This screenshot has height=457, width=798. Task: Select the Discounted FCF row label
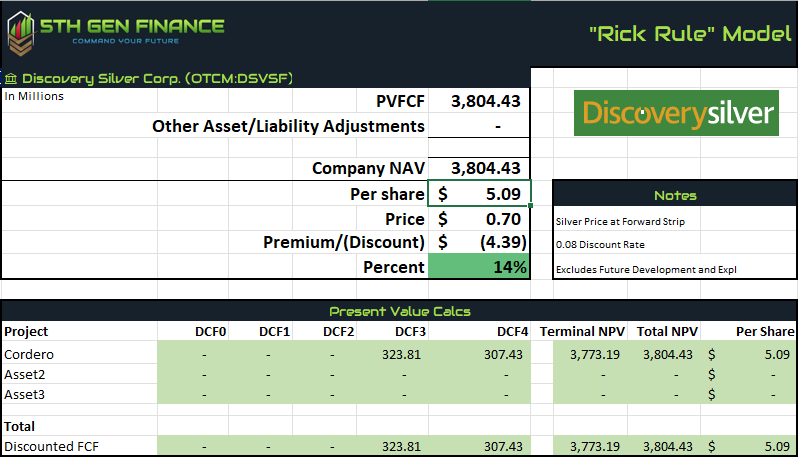(x=51, y=446)
